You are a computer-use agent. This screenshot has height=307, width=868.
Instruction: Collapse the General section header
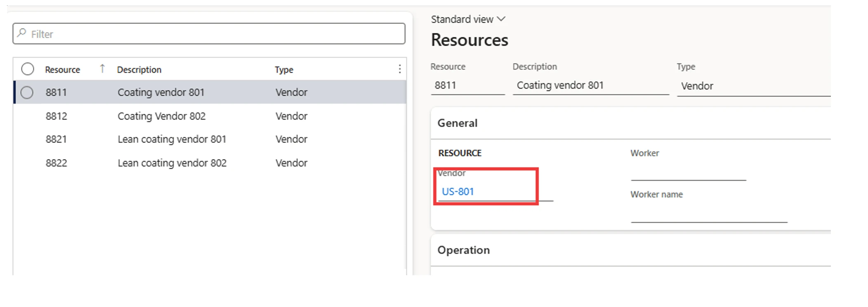[x=458, y=123]
